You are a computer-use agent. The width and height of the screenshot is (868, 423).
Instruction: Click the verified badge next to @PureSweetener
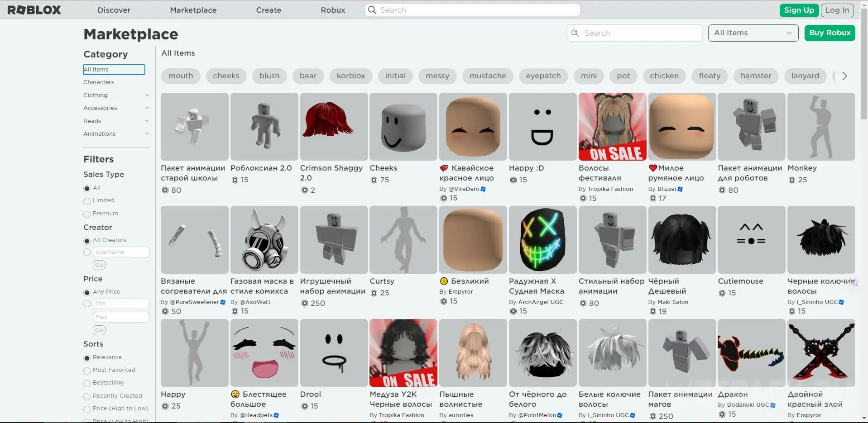tap(223, 302)
